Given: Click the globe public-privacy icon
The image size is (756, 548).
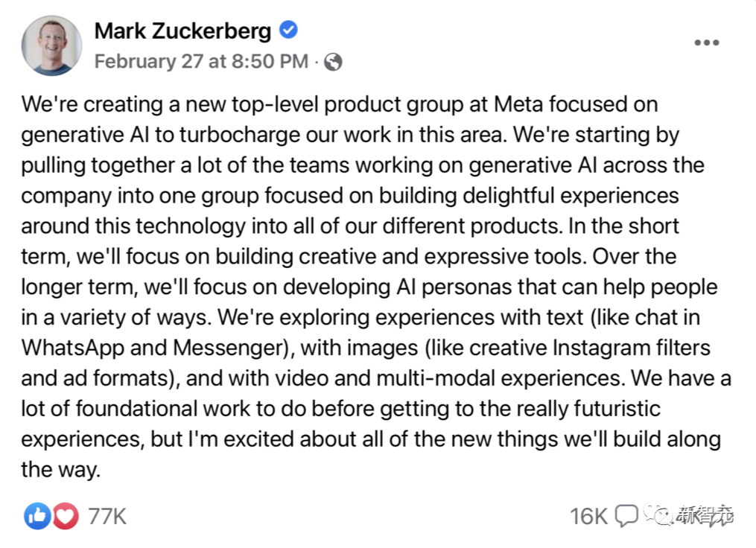Looking at the screenshot, I should coord(334,62).
